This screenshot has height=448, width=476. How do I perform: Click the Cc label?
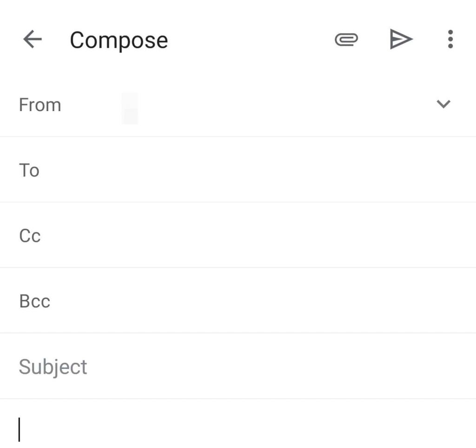coord(30,236)
